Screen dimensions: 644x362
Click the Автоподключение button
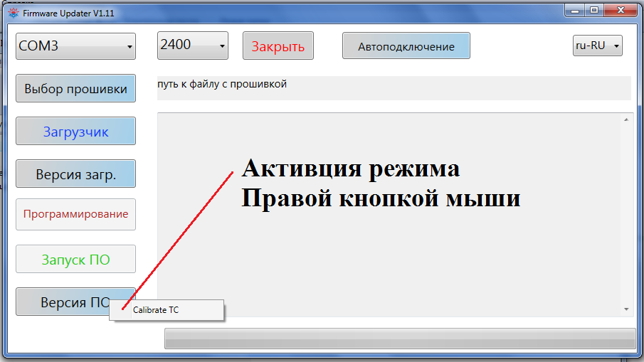(406, 46)
